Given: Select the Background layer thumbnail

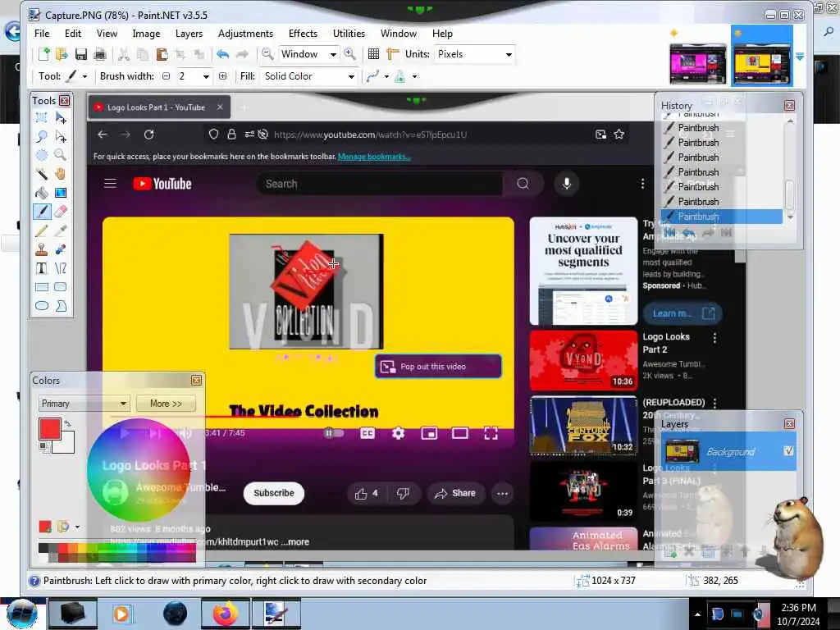Looking at the screenshot, I should 682,452.
